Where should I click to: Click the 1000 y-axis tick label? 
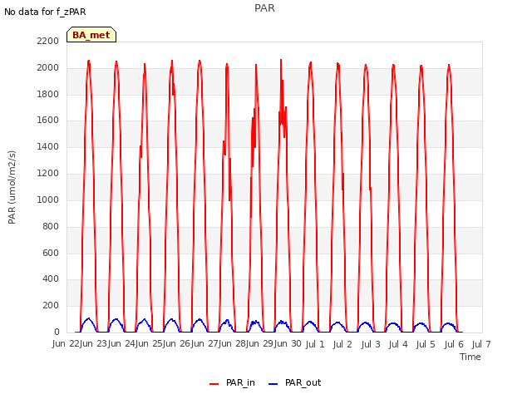tap(48, 199)
